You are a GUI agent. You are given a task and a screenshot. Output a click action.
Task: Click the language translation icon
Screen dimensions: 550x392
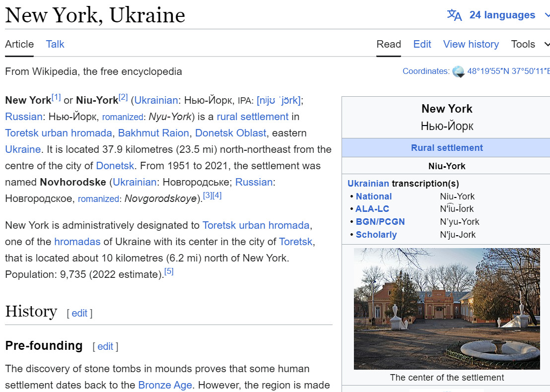pos(454,15)
